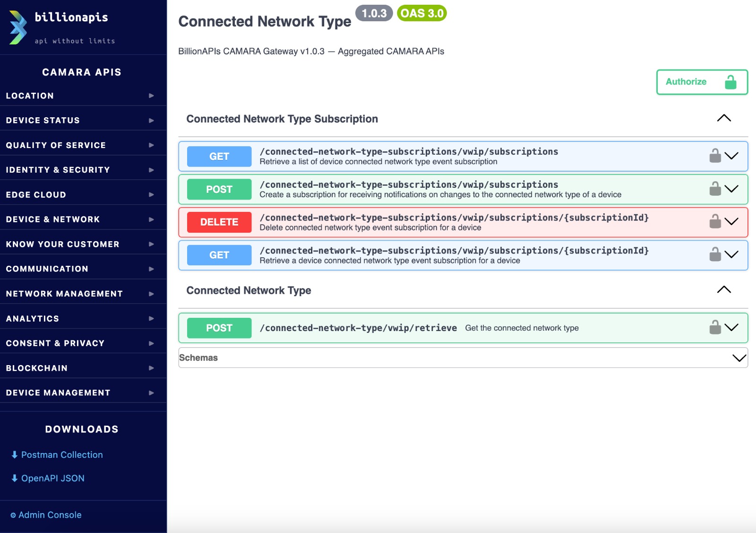Click POST badge for retrieve endpoint

click(x=219, y=328)
